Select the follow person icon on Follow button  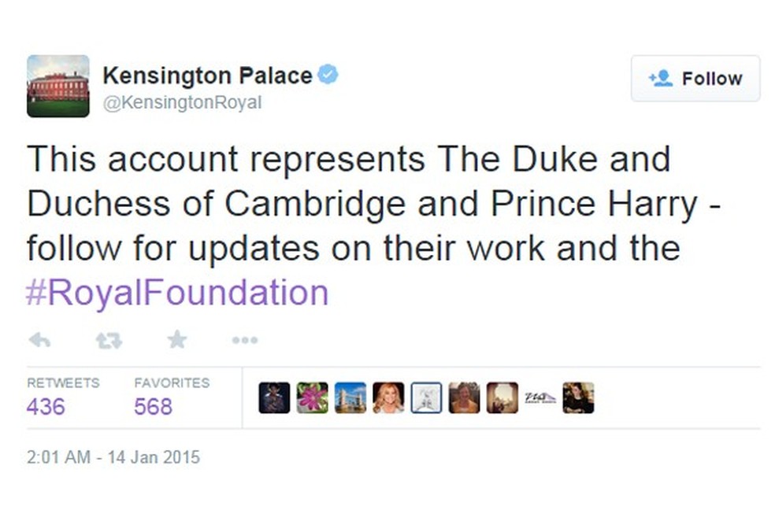[x=660, y=79]
